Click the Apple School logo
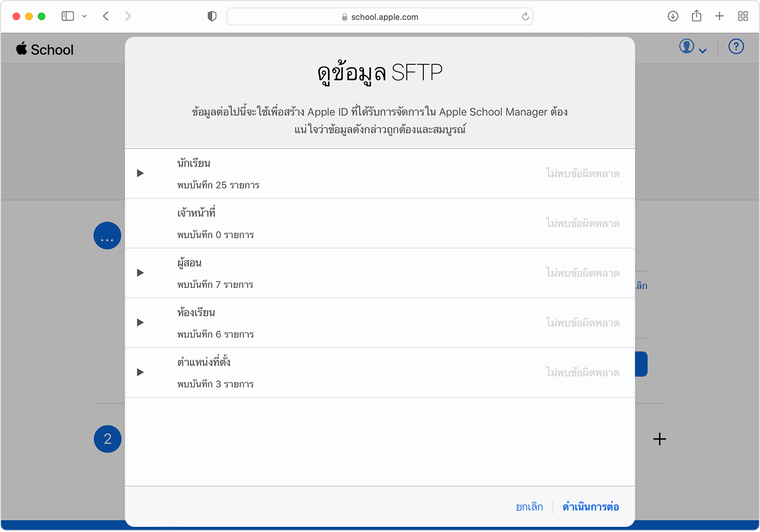Viewport: 760px width, 532px height. pyautogui.click(x=45, y=50)
